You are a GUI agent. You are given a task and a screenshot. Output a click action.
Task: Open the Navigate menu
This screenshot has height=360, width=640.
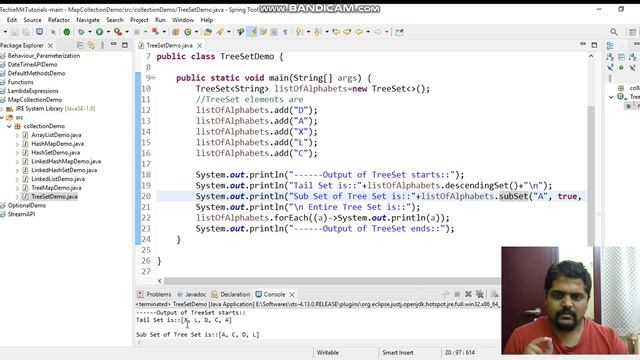pos(88,20)
